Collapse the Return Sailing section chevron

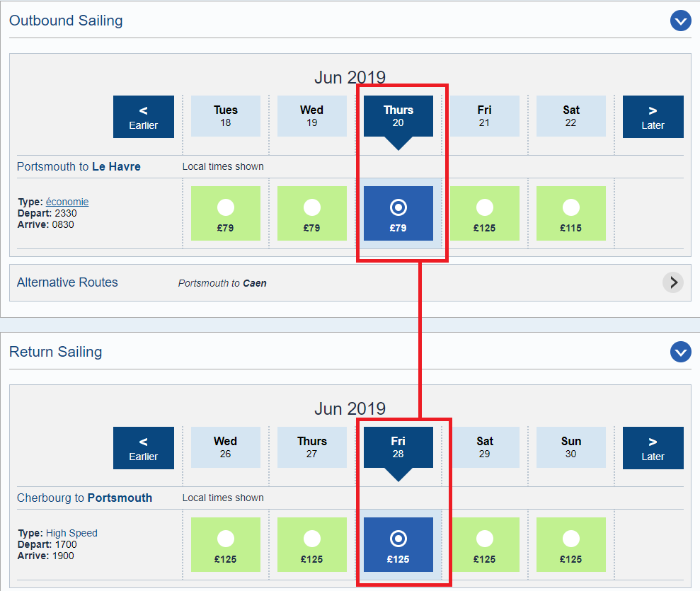pos(680,352)
